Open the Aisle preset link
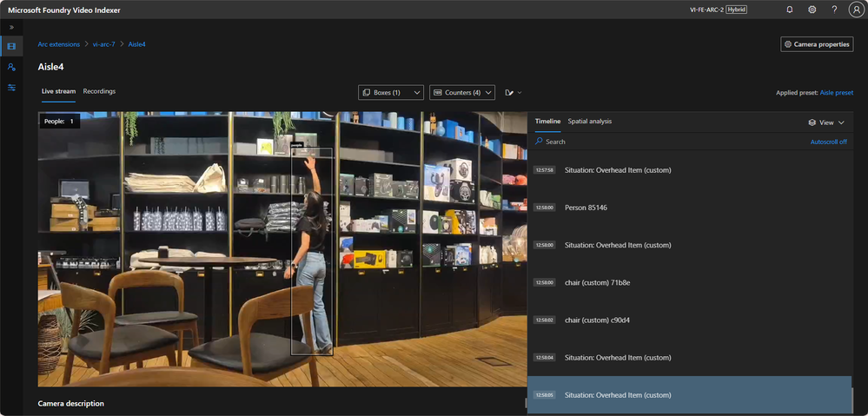The width and height of the screenshot is (868, 416). coord(837,93)
